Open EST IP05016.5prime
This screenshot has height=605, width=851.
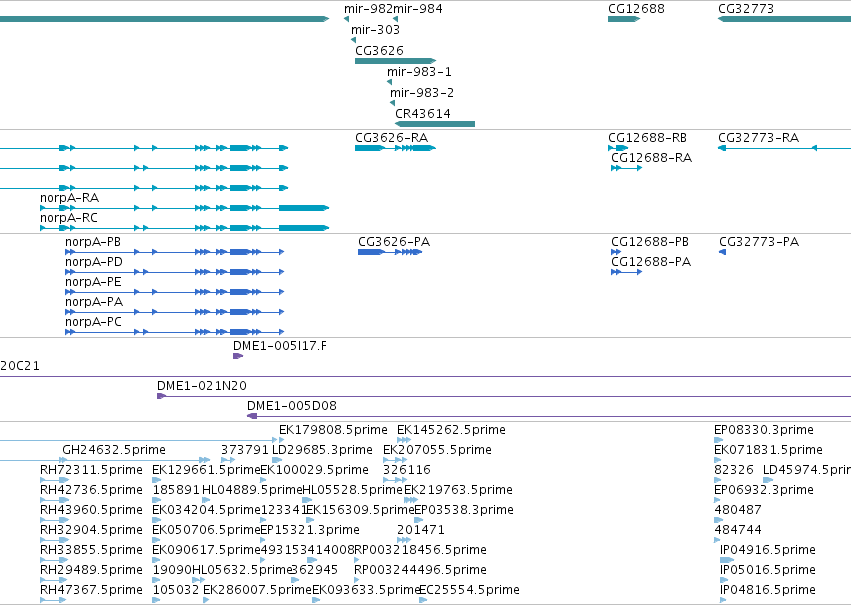coord(767,571)
